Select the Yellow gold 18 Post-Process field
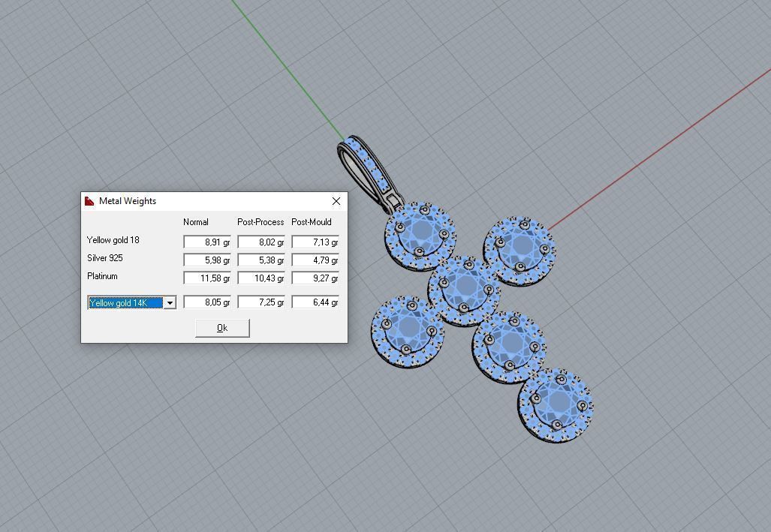 (x=261, y=242)
